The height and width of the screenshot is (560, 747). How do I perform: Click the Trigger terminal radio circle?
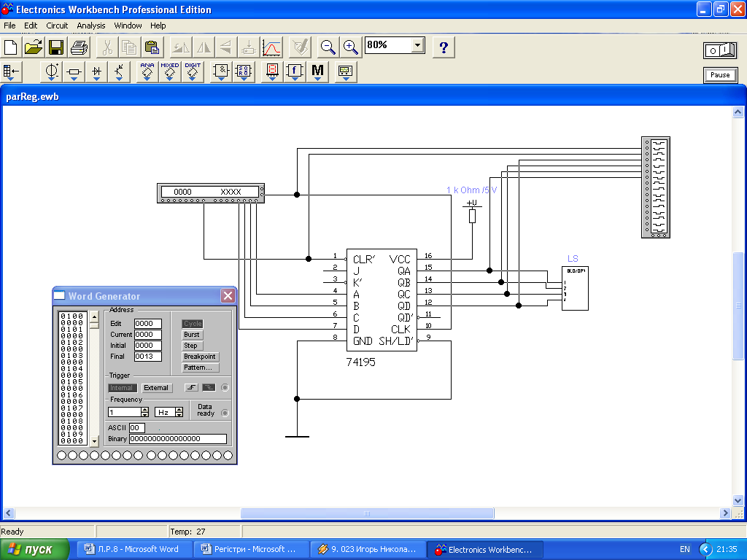pyautogui.click(x=225, y=388)
